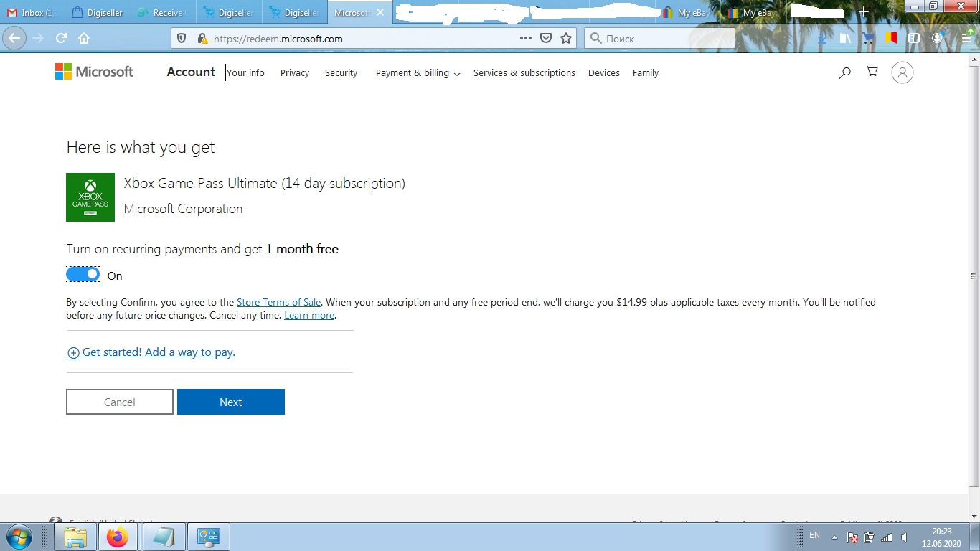
Task: Open the Family menu item
Action: coord(646,73)
